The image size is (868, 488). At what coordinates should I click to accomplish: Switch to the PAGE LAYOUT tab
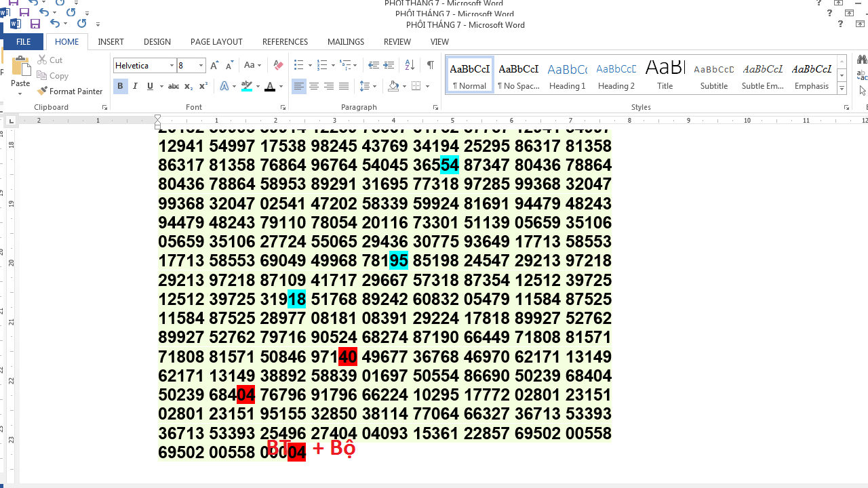(216, 41)
